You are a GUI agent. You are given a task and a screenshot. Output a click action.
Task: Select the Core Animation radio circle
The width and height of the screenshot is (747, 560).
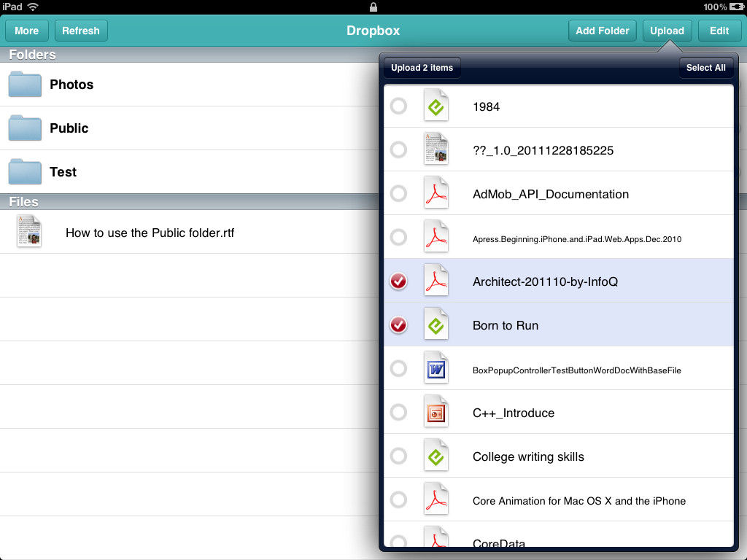(398, 500)
